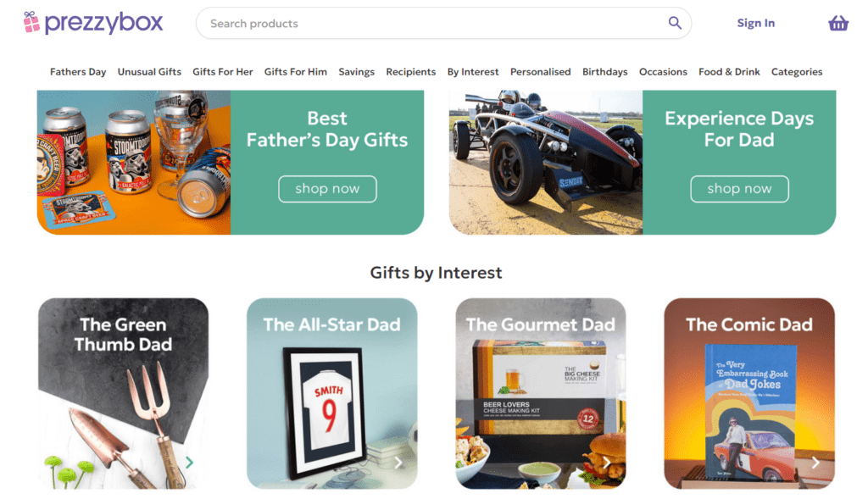Shop now for Best Father's Day Gifts
The width and height of the screenshot is (868, 499).
pos(327,189)
